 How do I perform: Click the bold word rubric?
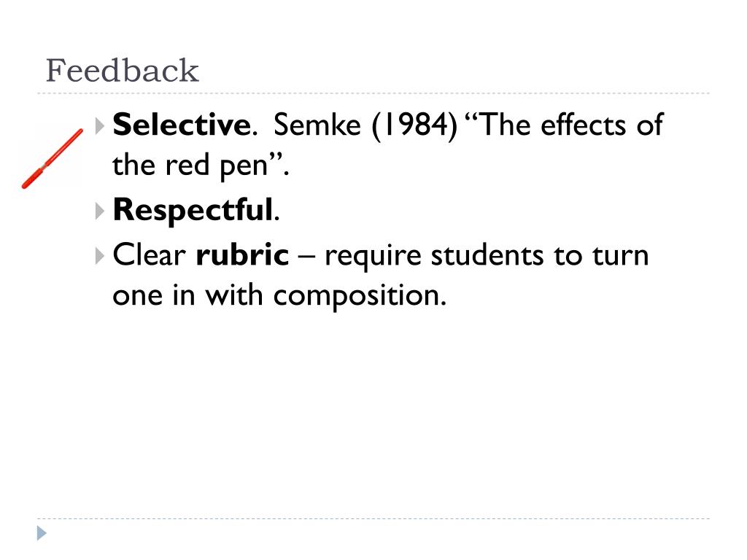click(x=242, y=254)
